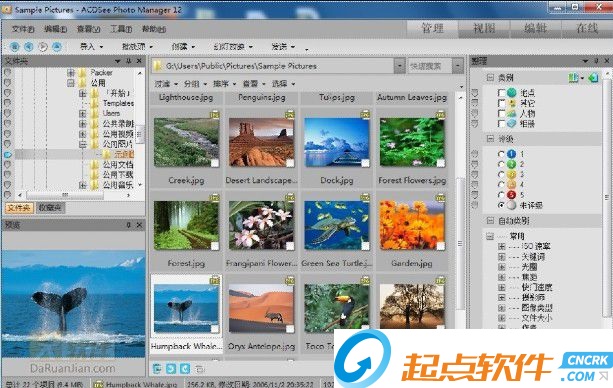Click the second tab beside 文件夹 below folder tree
This screenshot has height=388, width=613.
click(x=50, y=208)
